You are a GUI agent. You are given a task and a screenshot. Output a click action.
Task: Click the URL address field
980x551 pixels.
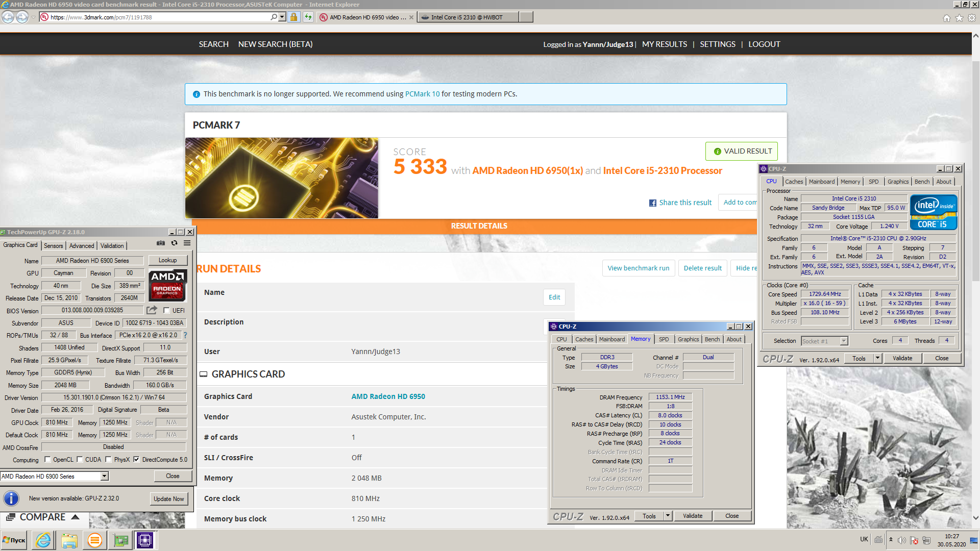tap(158, 17)
